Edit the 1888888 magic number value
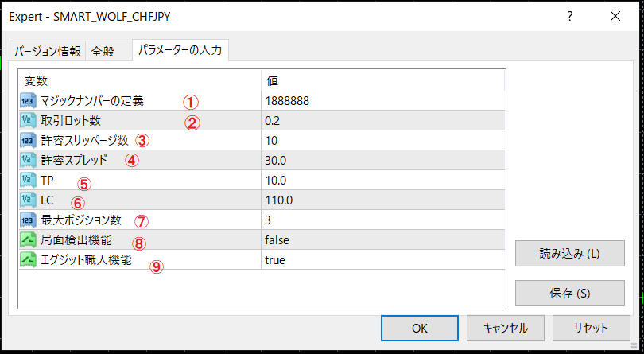This screenshot has height=354, width=644. click(287, 101)
